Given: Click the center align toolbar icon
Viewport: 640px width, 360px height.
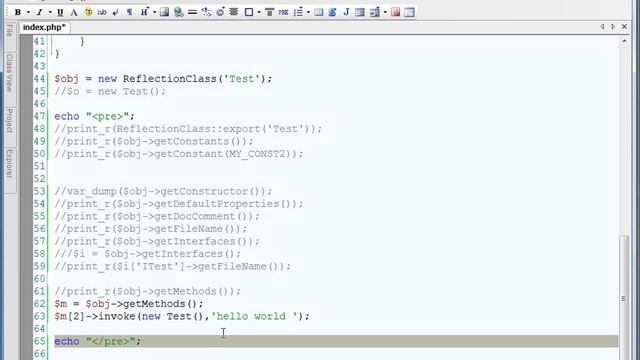Looking at the screenshot, I should 234,12.
